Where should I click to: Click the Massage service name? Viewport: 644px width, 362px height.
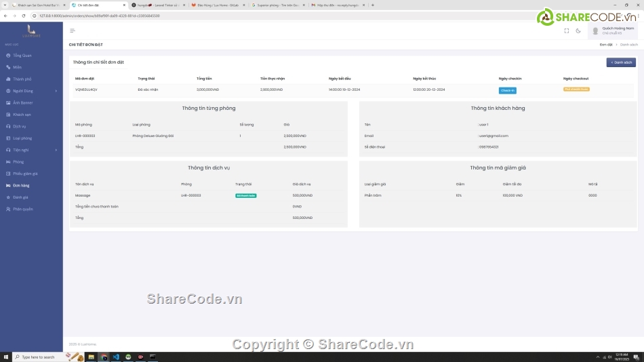tap(83, 196)
